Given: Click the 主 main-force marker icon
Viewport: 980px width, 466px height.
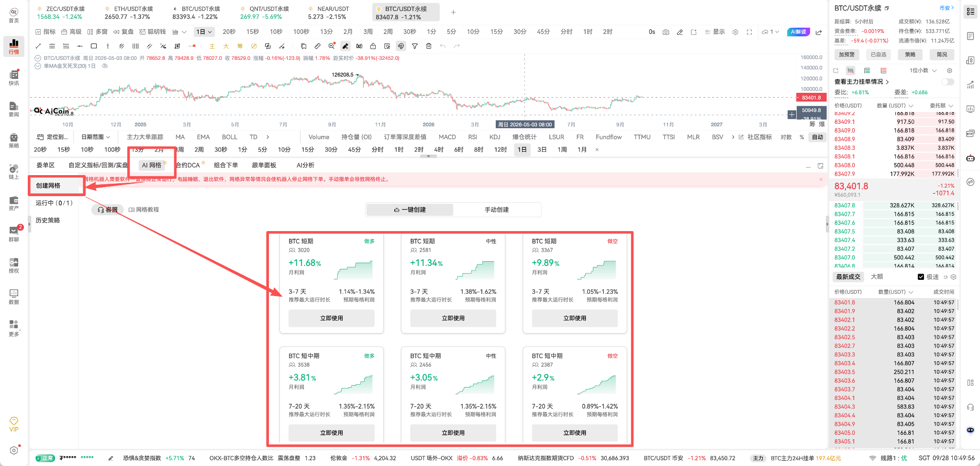Looking at the screenshot, I should click(212, 46).
